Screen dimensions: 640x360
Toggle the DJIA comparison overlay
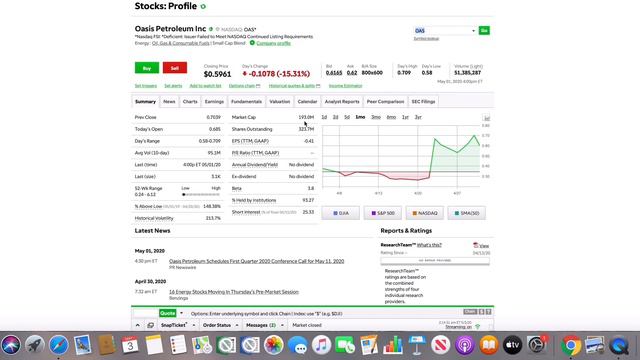341,213
